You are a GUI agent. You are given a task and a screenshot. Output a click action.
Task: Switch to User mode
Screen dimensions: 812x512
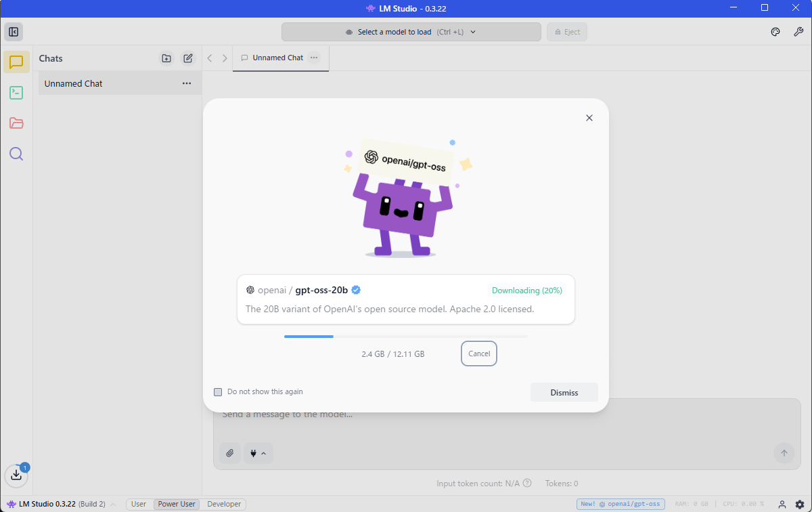(x=139, y=504)
